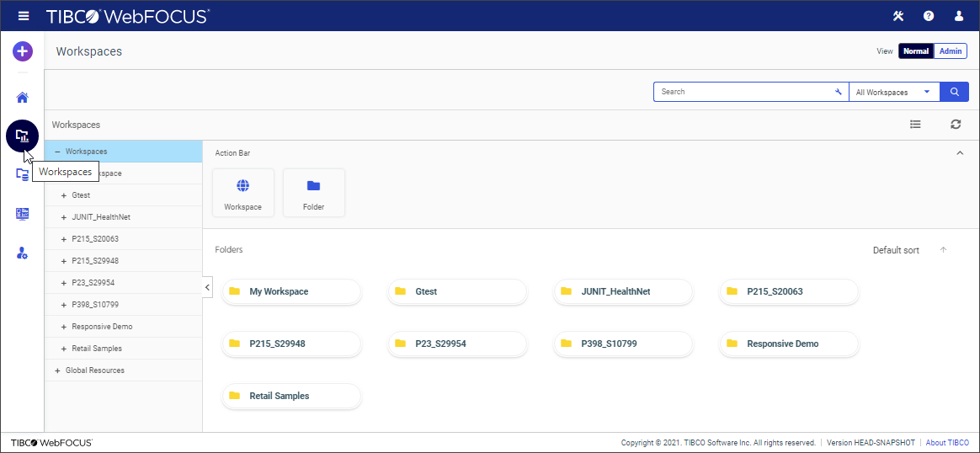Open the tools wrench menu in header

tap(898, 16)
